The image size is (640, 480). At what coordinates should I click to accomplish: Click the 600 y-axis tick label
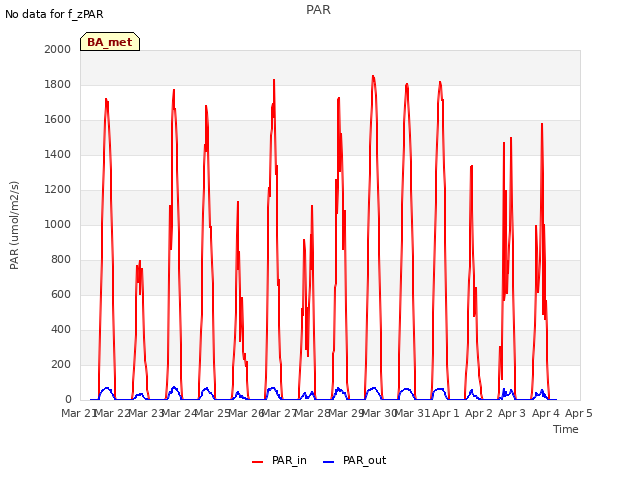click(x=61, y=294)
